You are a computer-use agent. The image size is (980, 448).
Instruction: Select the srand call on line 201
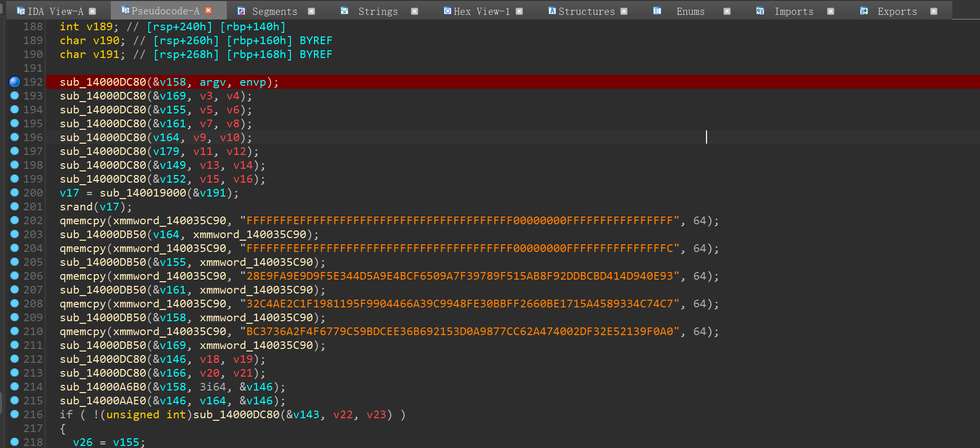tap(76, 207)
